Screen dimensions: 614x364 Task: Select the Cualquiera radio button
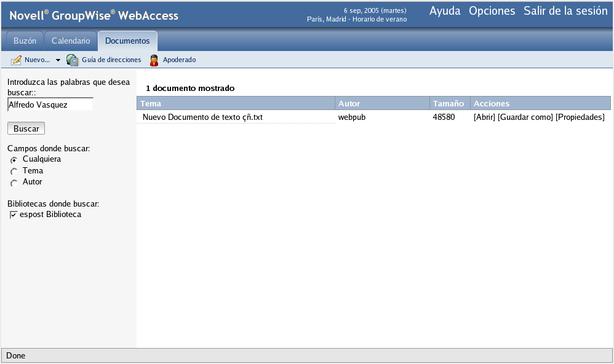pos(13,159)
